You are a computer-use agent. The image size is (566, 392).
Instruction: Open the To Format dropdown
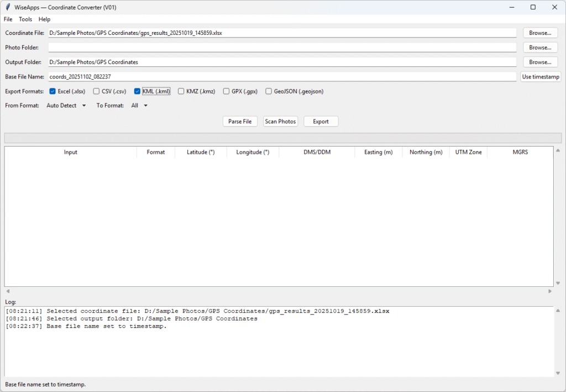tap(139, 106)
